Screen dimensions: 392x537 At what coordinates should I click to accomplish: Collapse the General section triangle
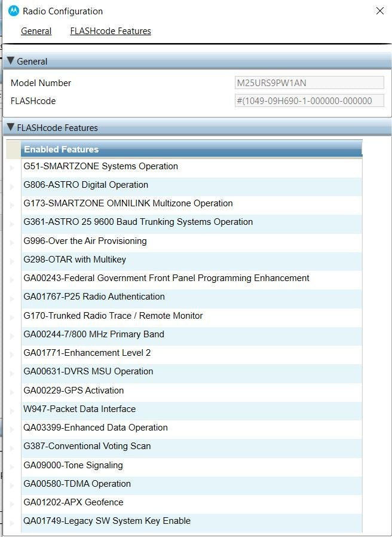coord(10,60)
